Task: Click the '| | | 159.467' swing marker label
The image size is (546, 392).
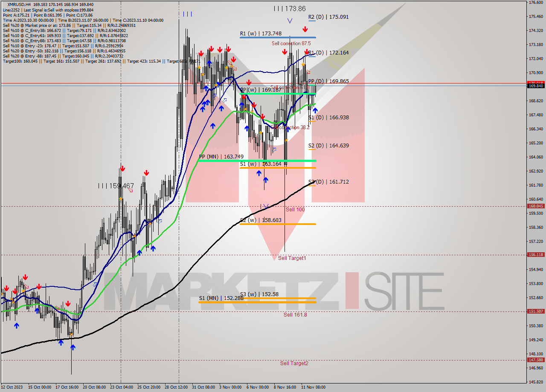Action: point(116,186)
